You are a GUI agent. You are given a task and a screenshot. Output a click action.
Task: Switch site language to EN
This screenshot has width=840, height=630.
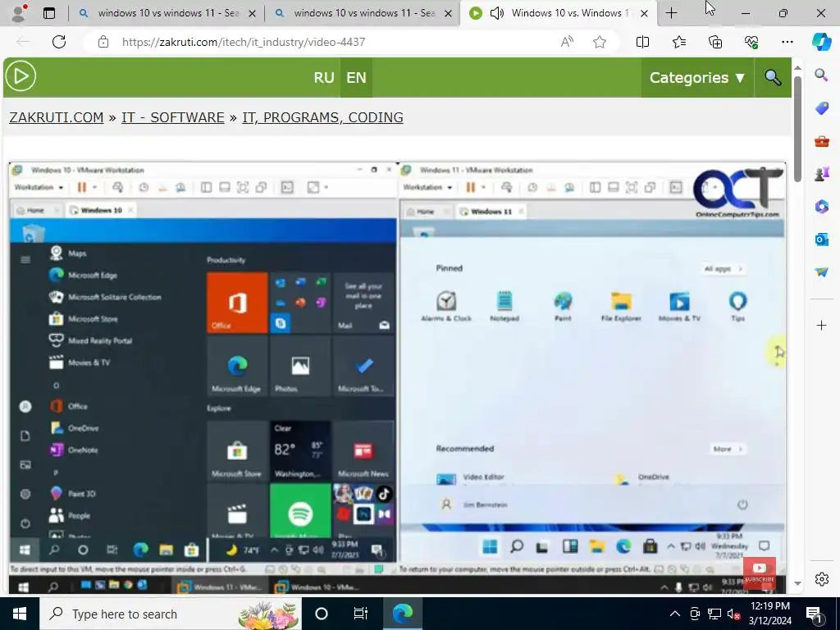tap(356, 78)
